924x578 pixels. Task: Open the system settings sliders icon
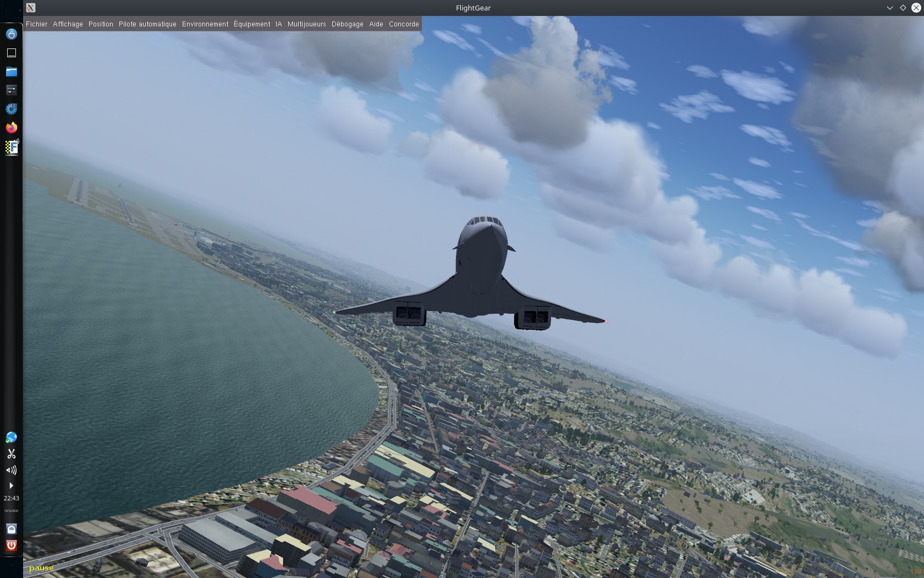(12, 90)
